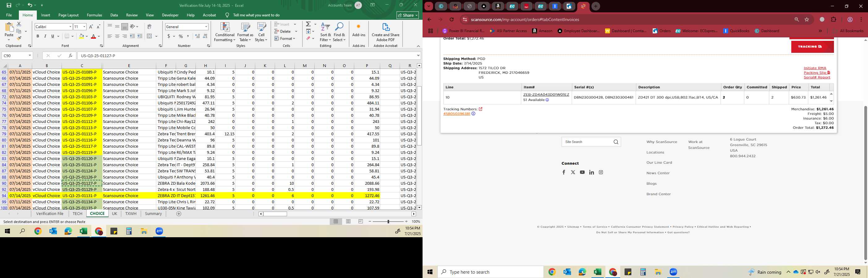Expand the Name Box C90 dropdown

(x=30, y=56)
